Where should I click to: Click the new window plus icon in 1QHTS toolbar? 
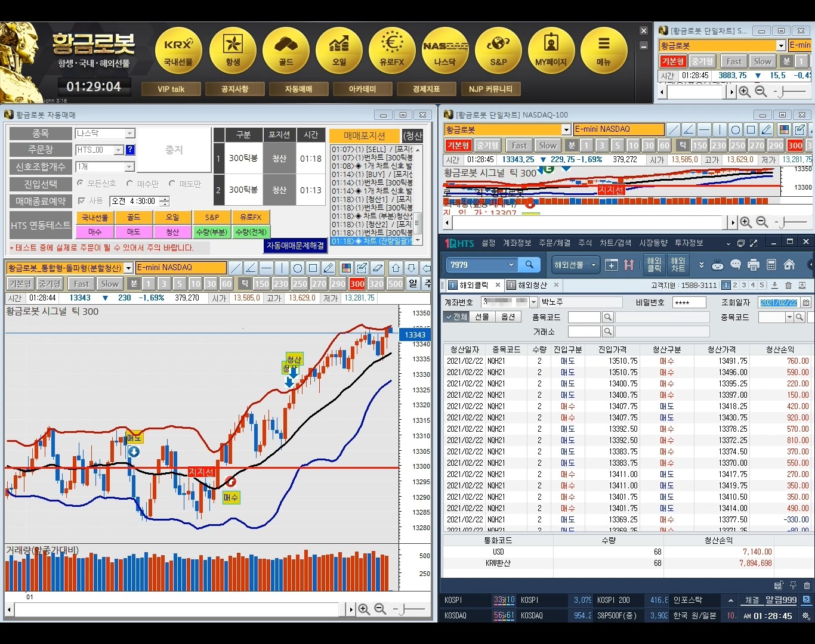[612, 265]
